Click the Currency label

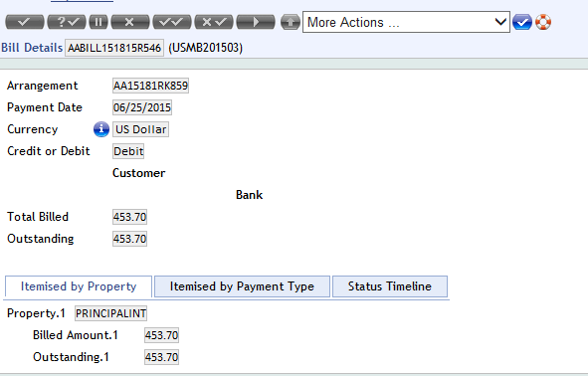(x=33, y=129)
